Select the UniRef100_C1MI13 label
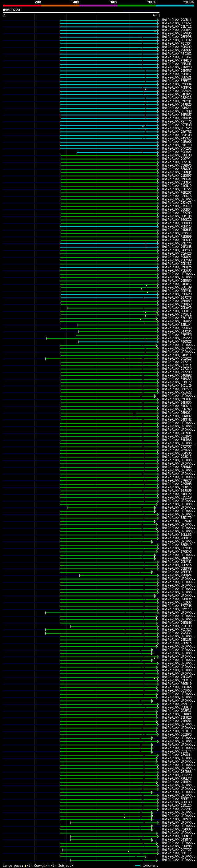Viewport: 197px width, 868px height. 177,145
